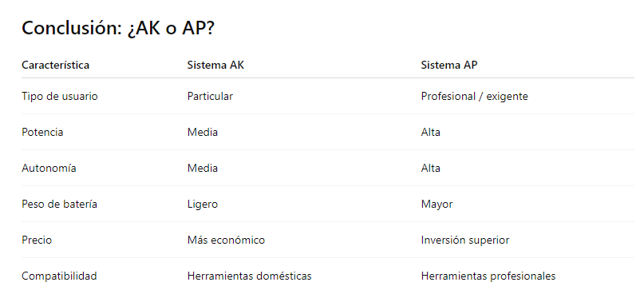
Task: Click the Ligero cell
Action: (203, 204)
